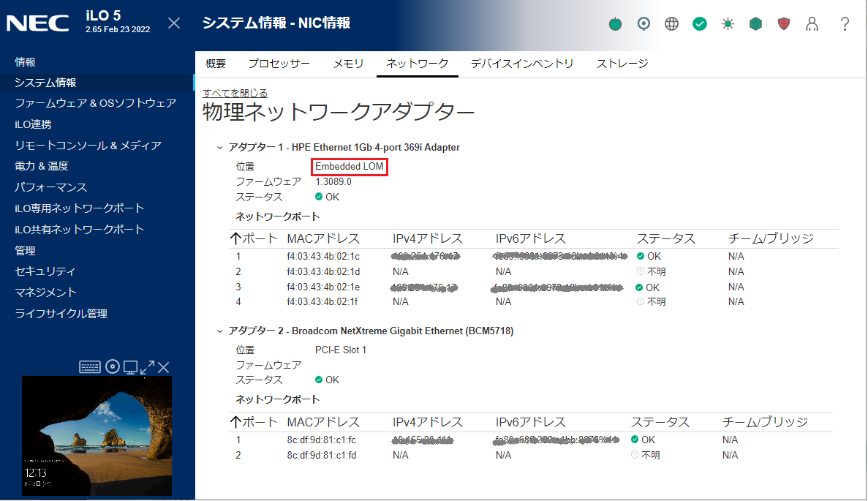Screen dimensions: 868x501
Task: Switch to the 概要 tab
Action: point(216,64)
